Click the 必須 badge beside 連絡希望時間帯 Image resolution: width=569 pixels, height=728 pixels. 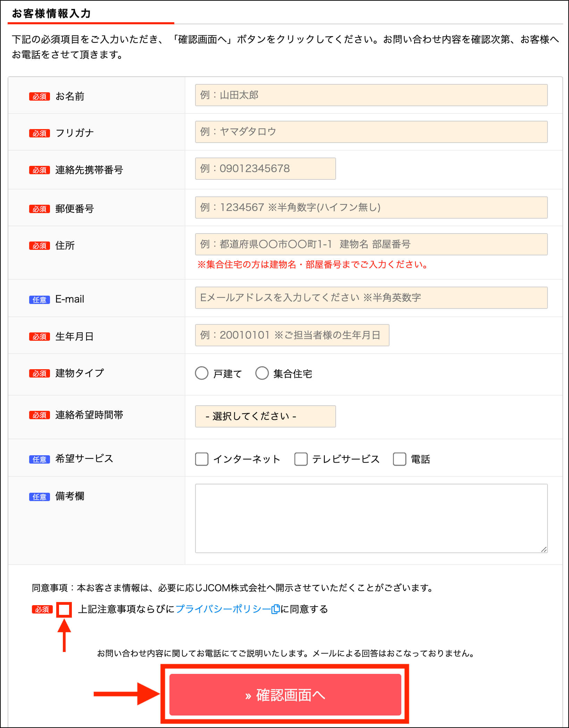pyautogui.click(x=40, y=415)
